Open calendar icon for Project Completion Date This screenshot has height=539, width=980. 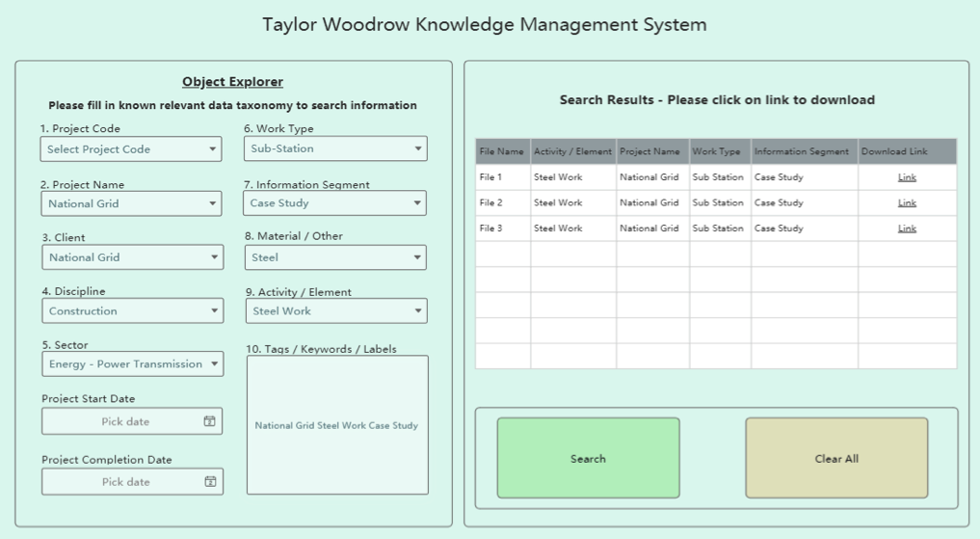click(211, 481)
